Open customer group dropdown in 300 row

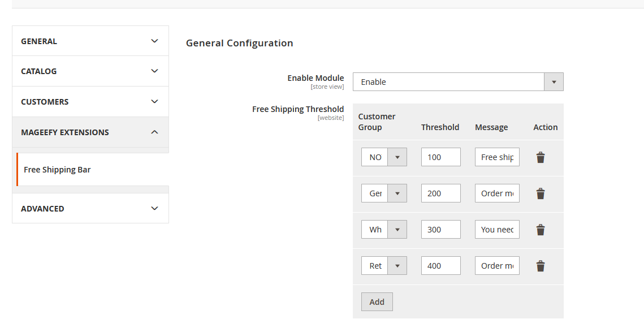point(384,230)
